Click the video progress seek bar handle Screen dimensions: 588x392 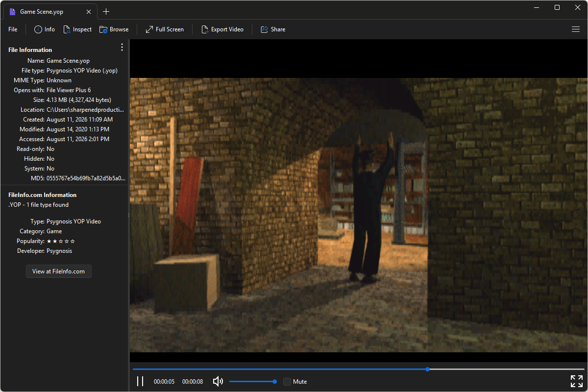pyautogui.click(x=428, y=369)
